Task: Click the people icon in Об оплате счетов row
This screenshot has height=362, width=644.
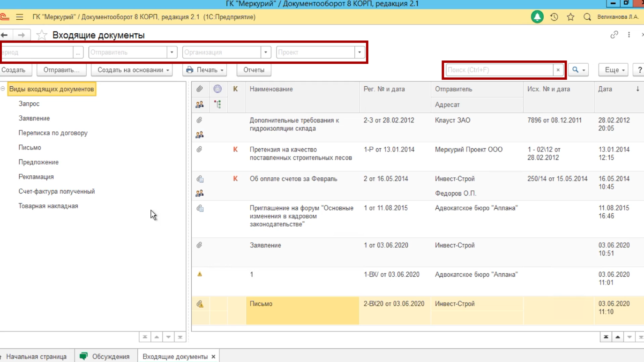Action: [199, 193]
